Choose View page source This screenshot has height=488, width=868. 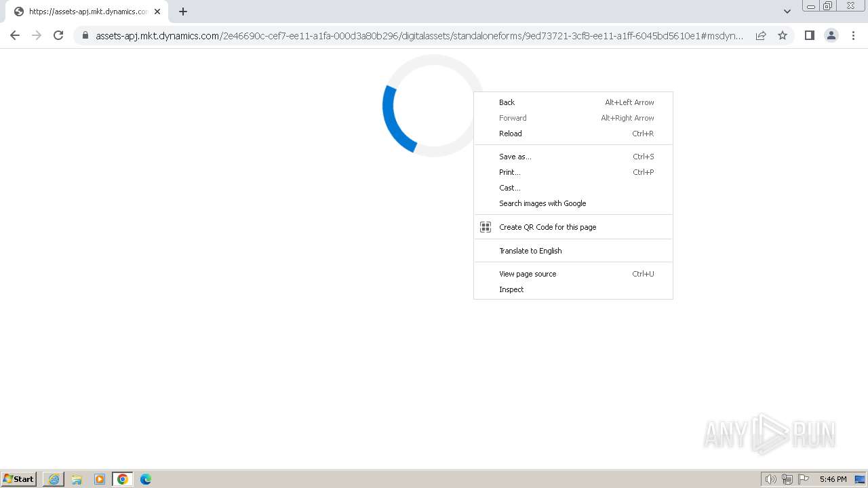[573, 274]
